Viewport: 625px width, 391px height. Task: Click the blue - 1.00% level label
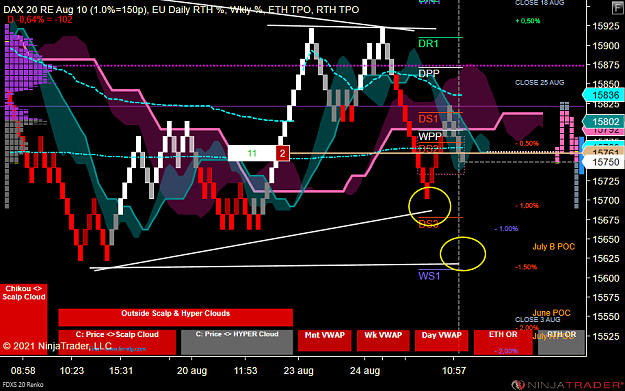(x=506, y=229)
